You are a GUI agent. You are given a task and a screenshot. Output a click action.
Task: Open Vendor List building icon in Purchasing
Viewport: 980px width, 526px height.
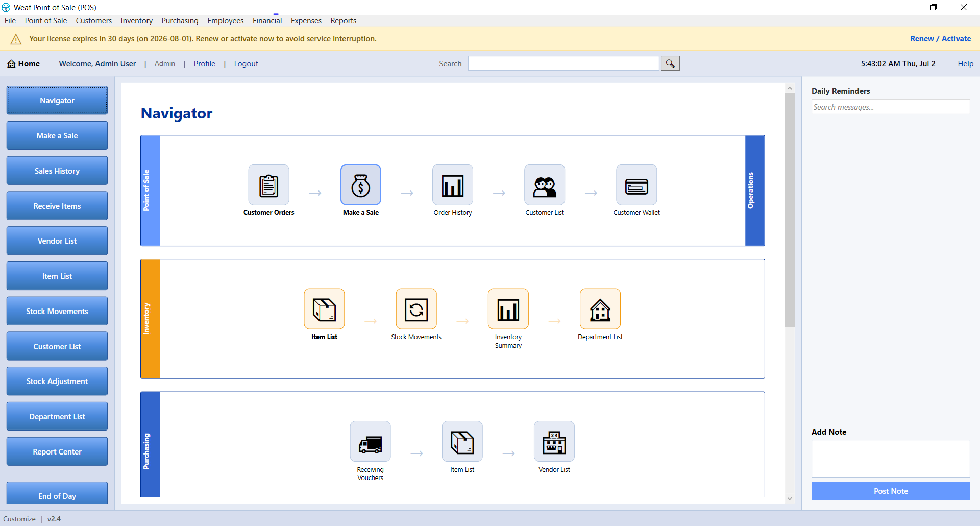tap(554, 441)
